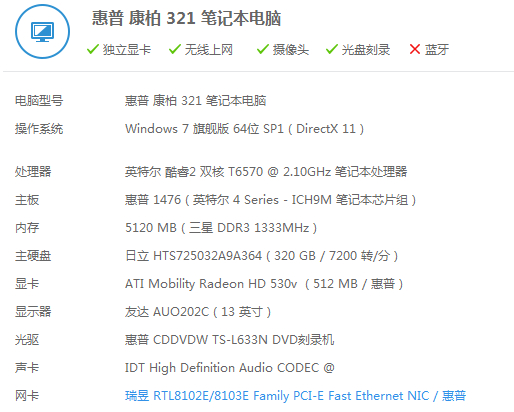The height and width of the screenshot is (412, 514).
Task: Click the blue computer monitor icon
Action: point(42,32)
